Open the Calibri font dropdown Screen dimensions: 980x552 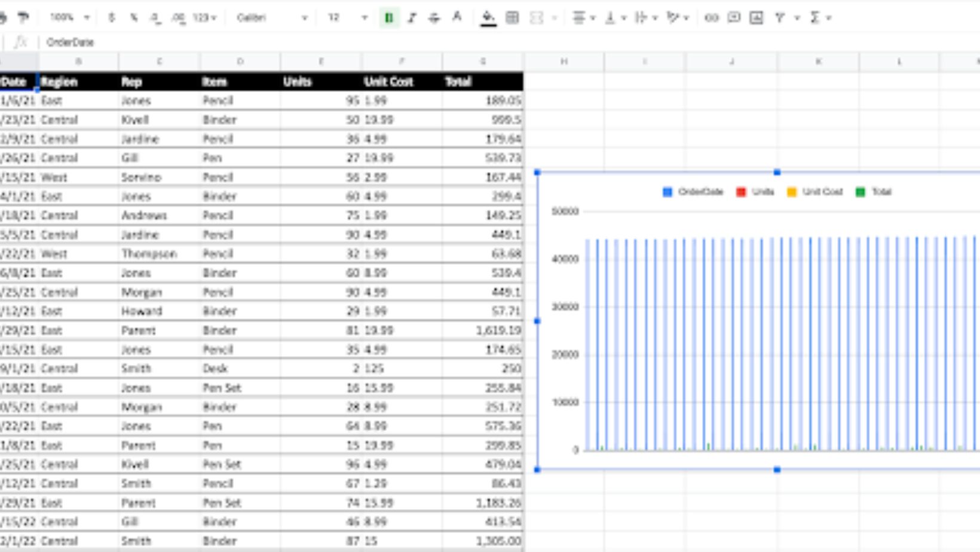pos(272,18)
